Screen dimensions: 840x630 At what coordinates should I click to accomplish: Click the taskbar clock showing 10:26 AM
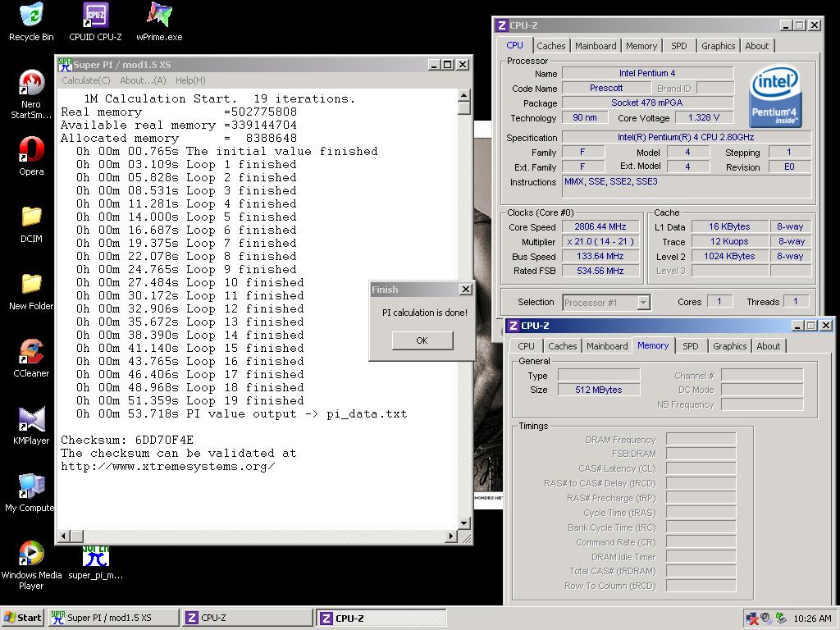point(813,619)
